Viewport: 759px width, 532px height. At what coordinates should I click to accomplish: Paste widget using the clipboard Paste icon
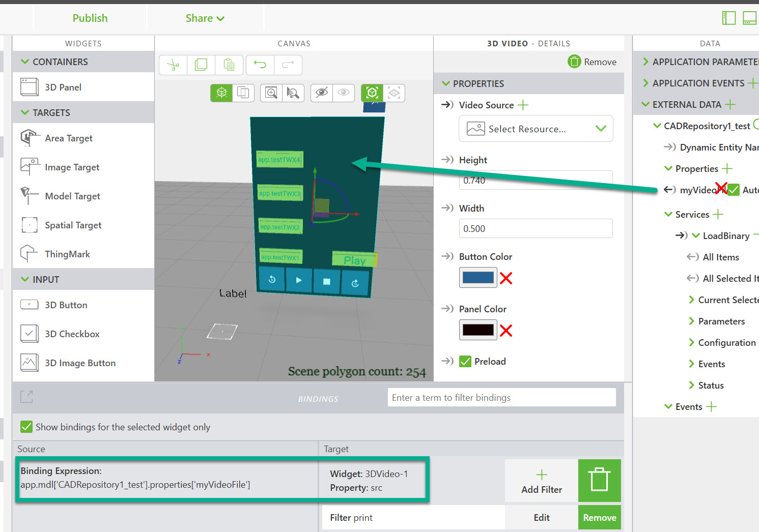coord(229,65)
